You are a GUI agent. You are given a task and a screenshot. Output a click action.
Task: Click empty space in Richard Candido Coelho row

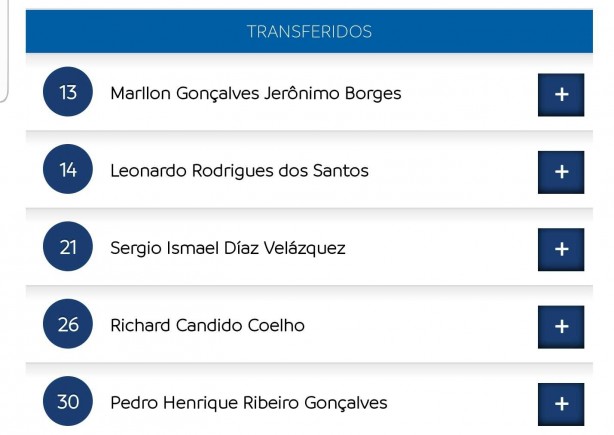(421, 326)
